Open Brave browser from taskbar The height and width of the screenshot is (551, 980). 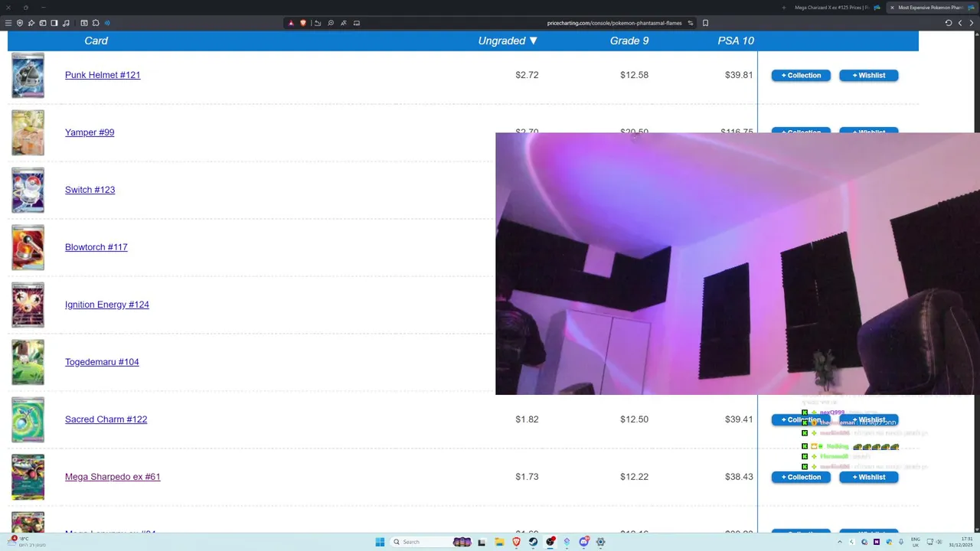(x=516, y=542)
